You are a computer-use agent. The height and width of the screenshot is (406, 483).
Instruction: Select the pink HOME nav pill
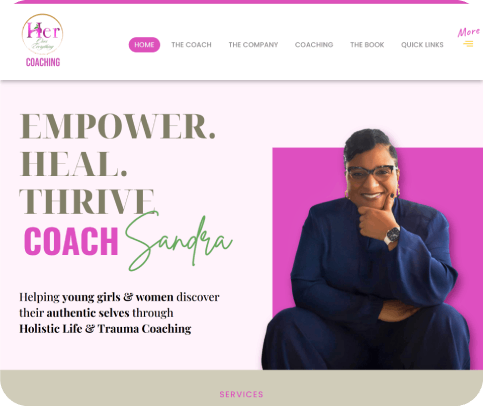click(x=144, y=45)
